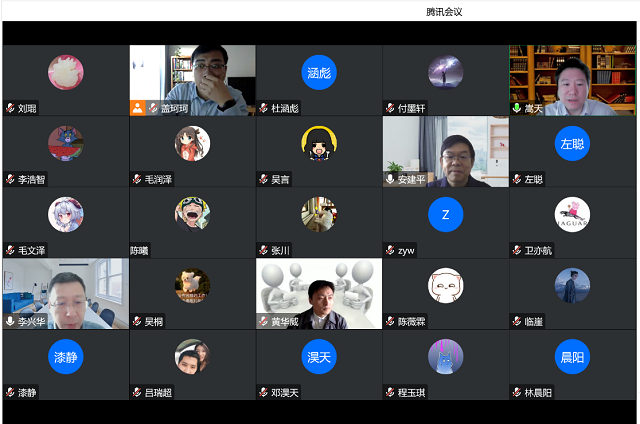Click the green active microphone icon beside 嵩天
This screenshot has width=640, height=424.
[517, 108]
